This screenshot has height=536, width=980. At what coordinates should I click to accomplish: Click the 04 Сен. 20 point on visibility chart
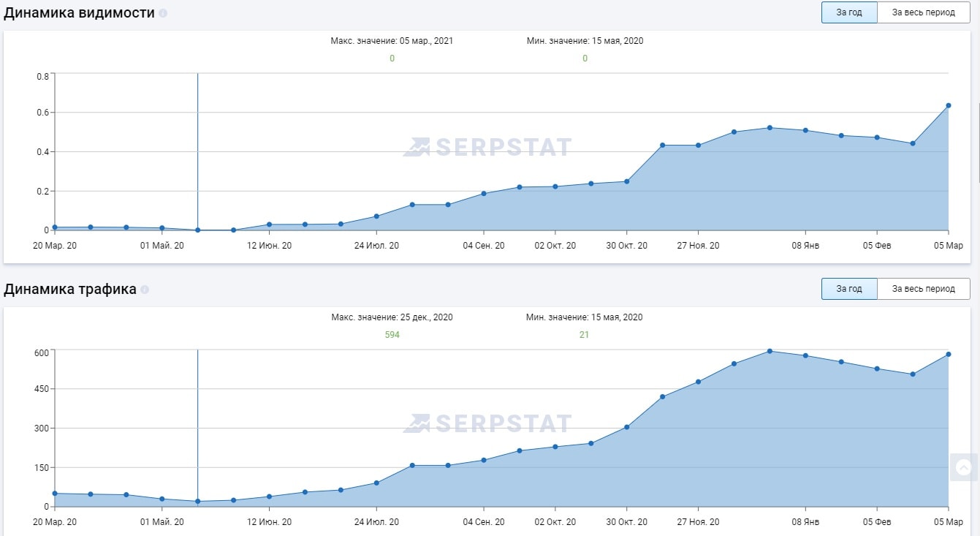point(484,194)
